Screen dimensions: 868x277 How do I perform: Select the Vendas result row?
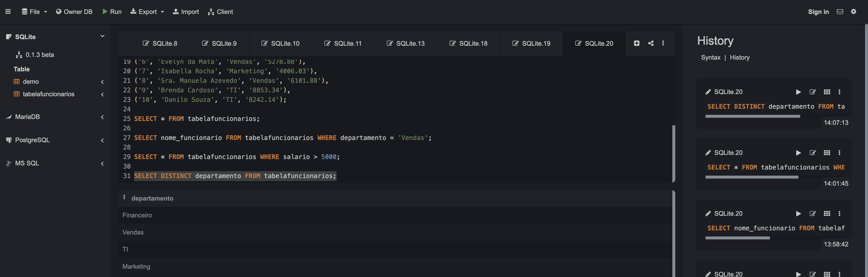pos(395,233)
